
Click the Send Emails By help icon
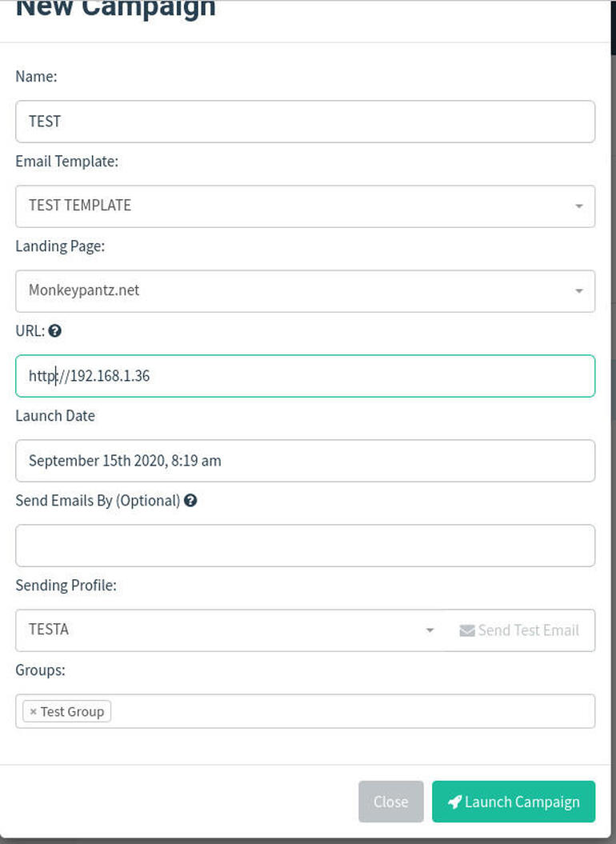[x=190, y=500]
